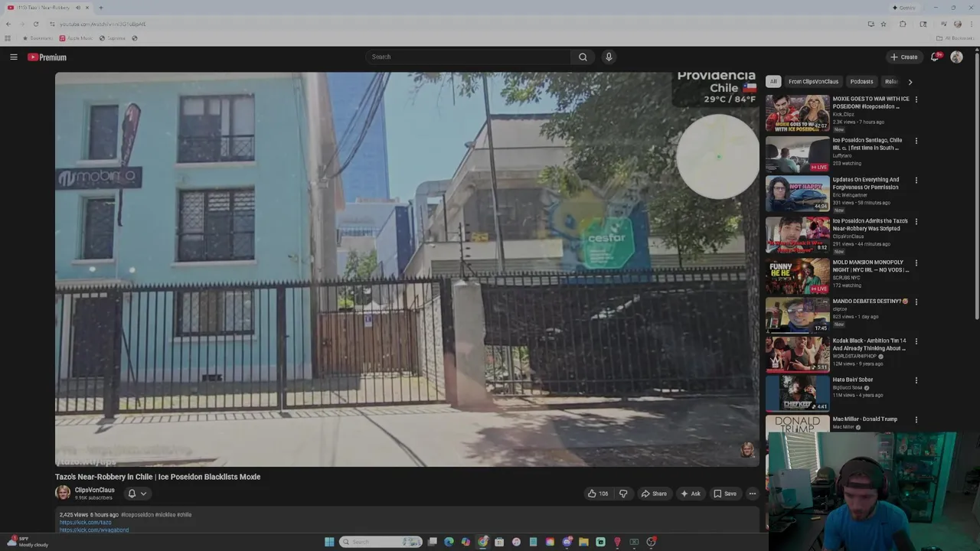Open options for Hate Bein' Sober video
The width and height of the screenshot is (980, 551).
pyautogui.click(x=916, y=380)
